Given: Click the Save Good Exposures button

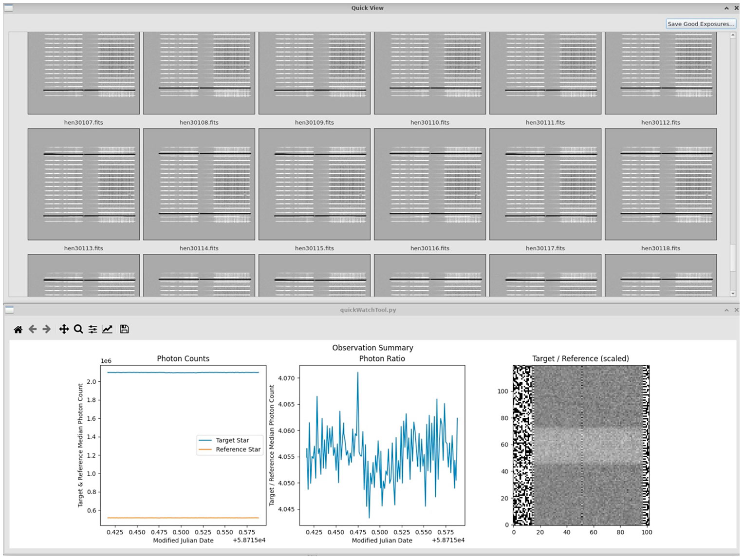Looking at the screenshot, I should tap(701, 24).
